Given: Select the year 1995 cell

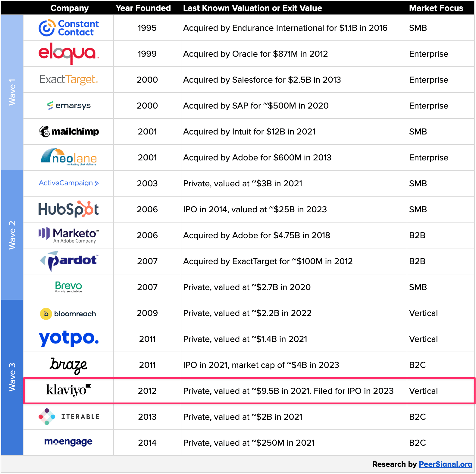Looking at the screenshot, I should click(147, 28).
